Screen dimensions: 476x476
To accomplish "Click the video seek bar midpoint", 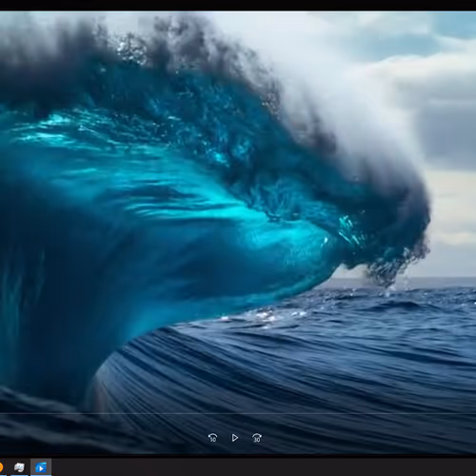I will pos(238,413).
